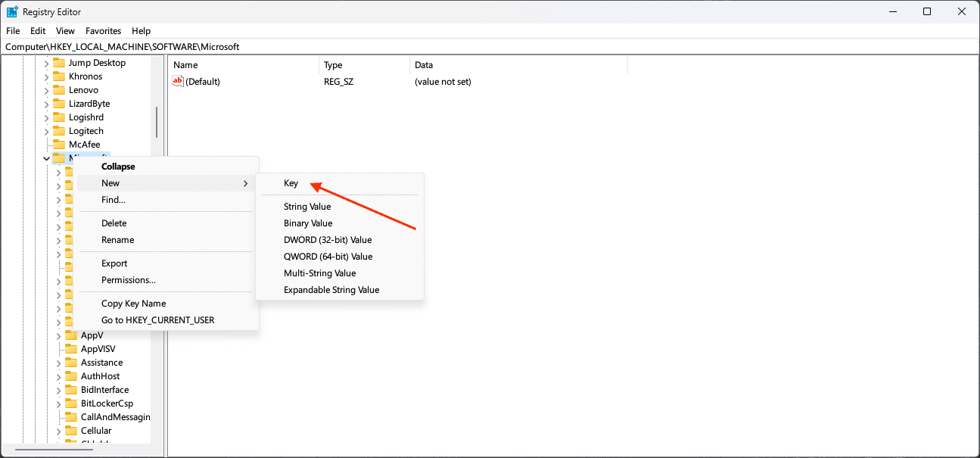Click the (value not set) data cell

point(443,82)
